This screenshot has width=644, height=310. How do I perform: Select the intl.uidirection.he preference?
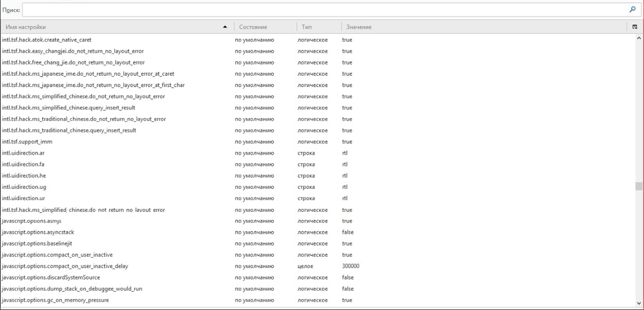coord(318,176)
